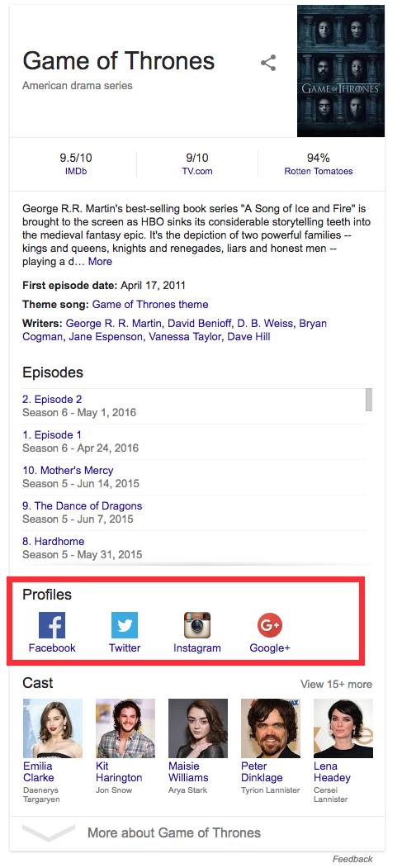Open Season 6 Episode 2 link
This screenshot has height=868, width=402.
point(52,399)
